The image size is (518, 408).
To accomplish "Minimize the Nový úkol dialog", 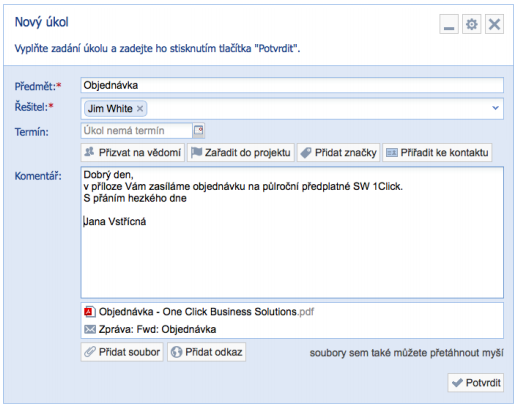I will pos(449,24).
